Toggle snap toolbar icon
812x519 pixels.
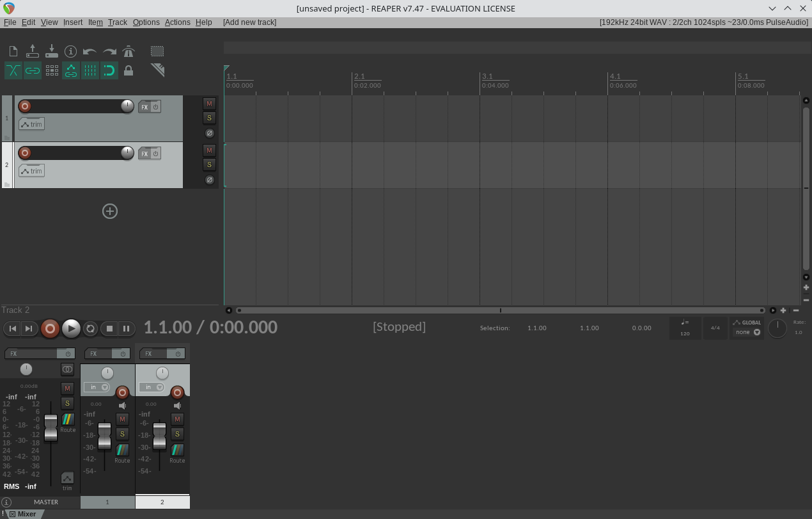[109, 70]
